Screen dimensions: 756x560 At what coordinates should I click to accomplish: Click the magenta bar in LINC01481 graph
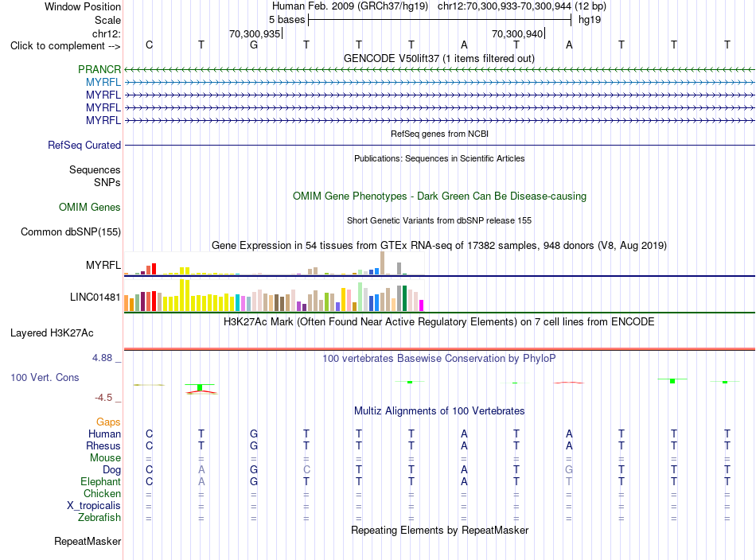point(421,305)
